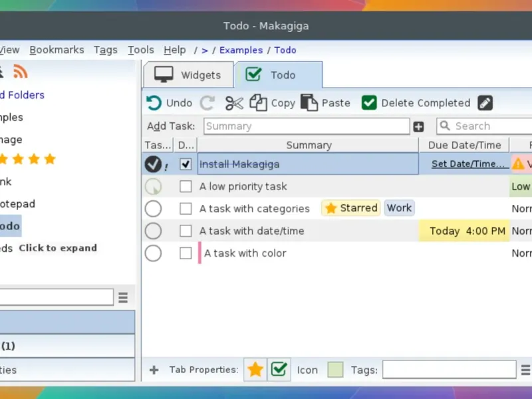Click the orange RSS feed icon

coord(21,72)
